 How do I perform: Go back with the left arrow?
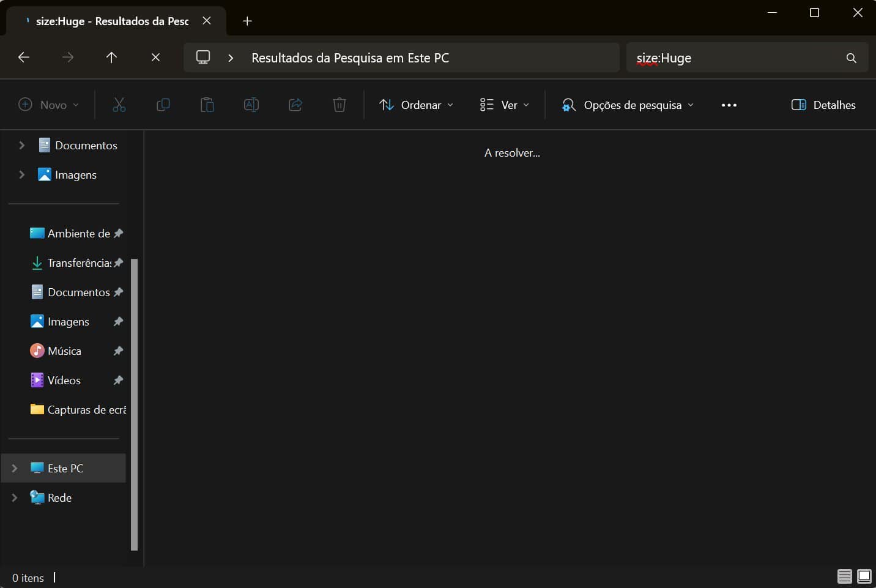(24, 57)
